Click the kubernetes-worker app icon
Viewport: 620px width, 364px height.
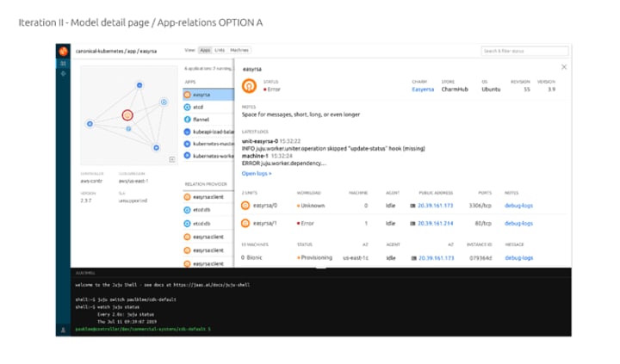coord(188,156)
